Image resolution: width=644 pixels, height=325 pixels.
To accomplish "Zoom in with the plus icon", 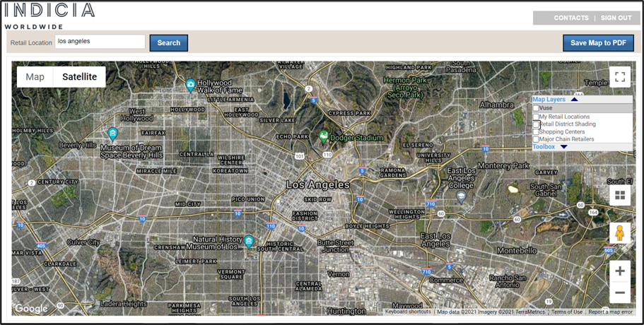I will tap(620, 271).
